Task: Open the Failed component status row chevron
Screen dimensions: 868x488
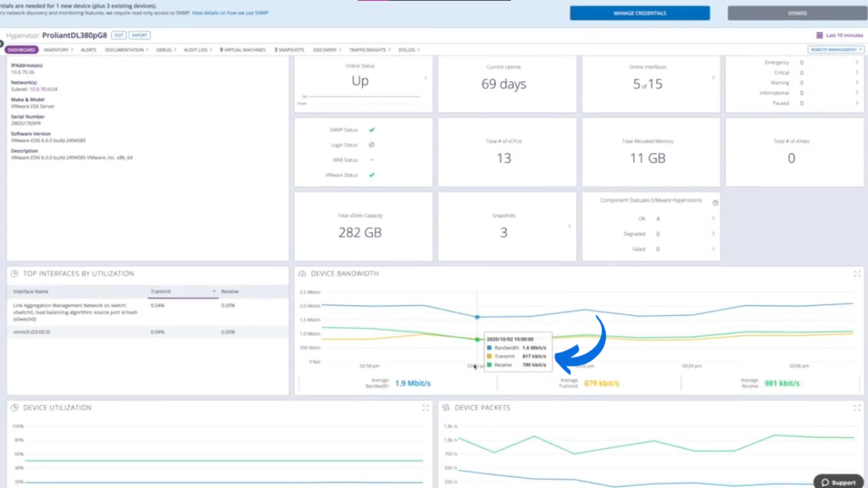Action: coord(713,249)
